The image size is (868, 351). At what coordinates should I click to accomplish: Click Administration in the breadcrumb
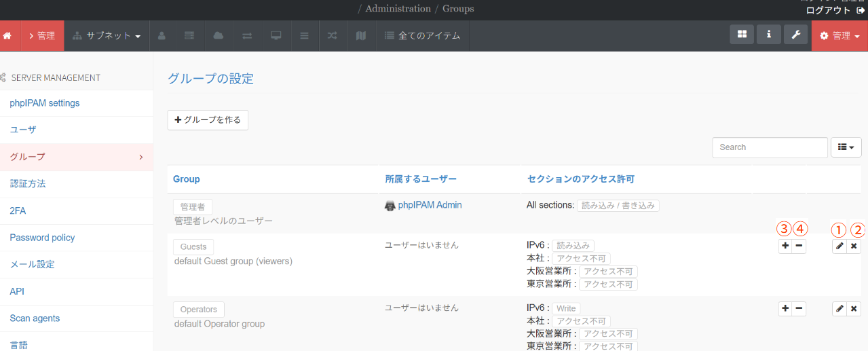click(398, 9)
